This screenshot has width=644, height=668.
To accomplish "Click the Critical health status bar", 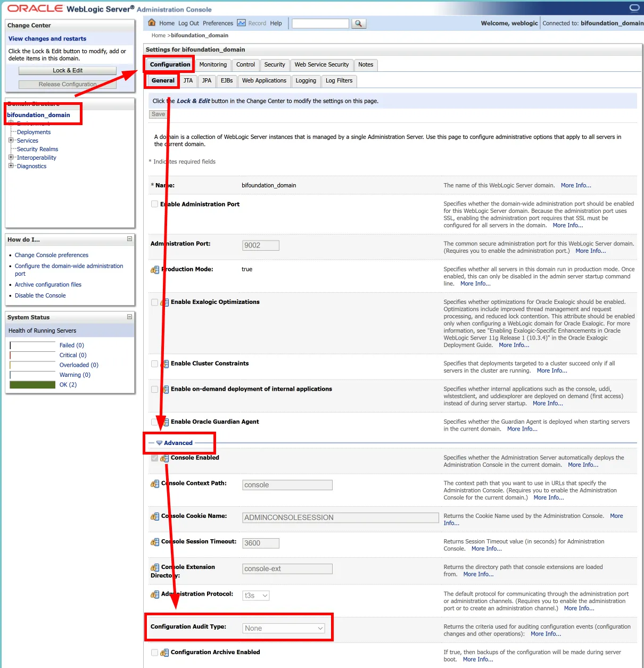I will point(32,355).
